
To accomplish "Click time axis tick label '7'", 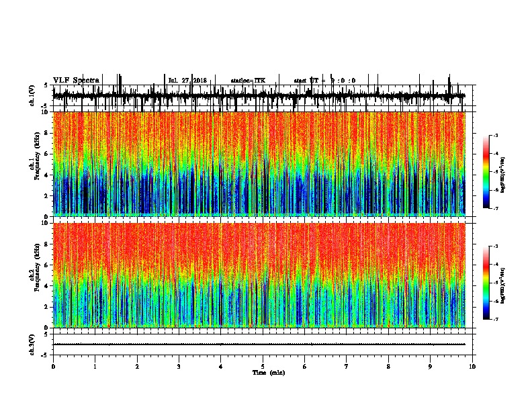I will pos(347,367).
